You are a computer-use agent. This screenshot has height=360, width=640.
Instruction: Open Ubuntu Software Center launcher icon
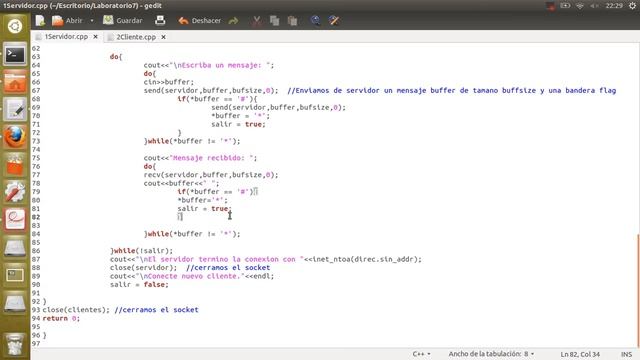(15, 164)
